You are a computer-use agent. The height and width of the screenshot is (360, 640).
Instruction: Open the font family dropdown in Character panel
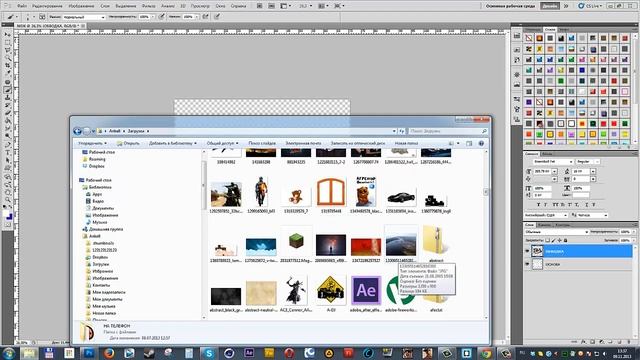[x=553, y=162]
